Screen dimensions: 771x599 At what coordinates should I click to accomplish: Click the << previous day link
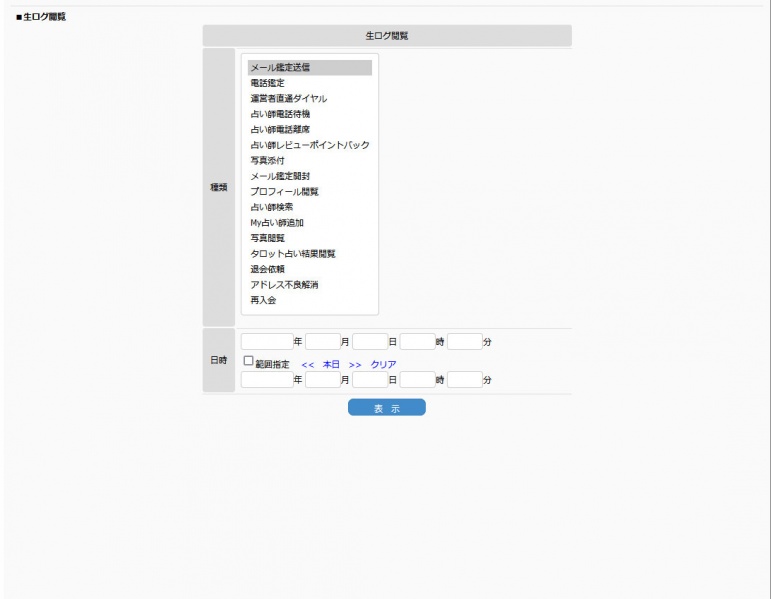pyautogui.click(x=309, y=363)
